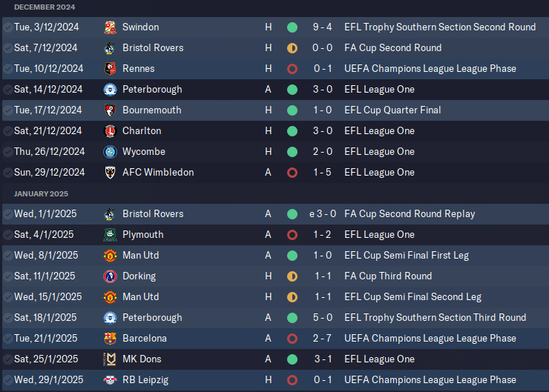Image resolution: width=549 pixels, height=392 pixels.
Task: Open the EFL Cup Quarter Final competition link
Action: pos(392,110)
